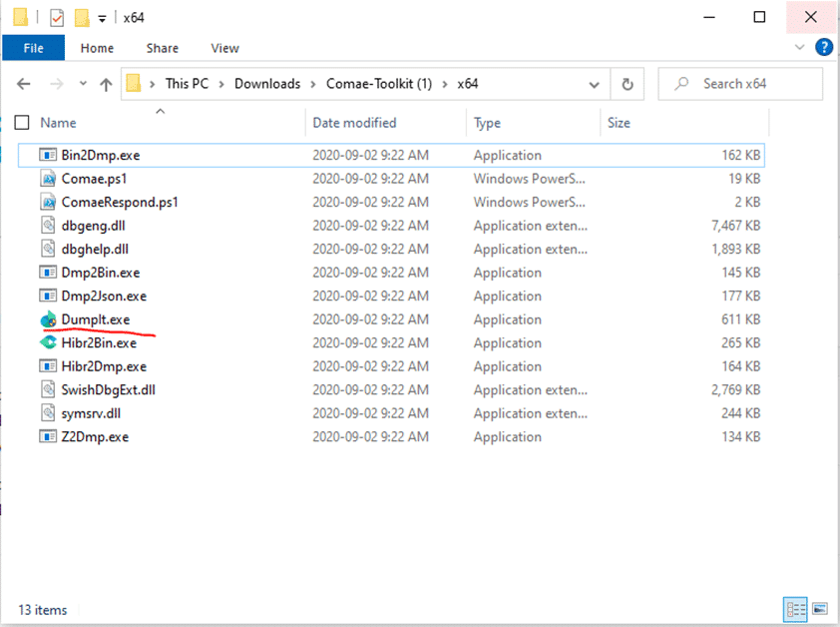Toggle the select-all items checkbox
The image size is (840, 627).
click(22, 123)
